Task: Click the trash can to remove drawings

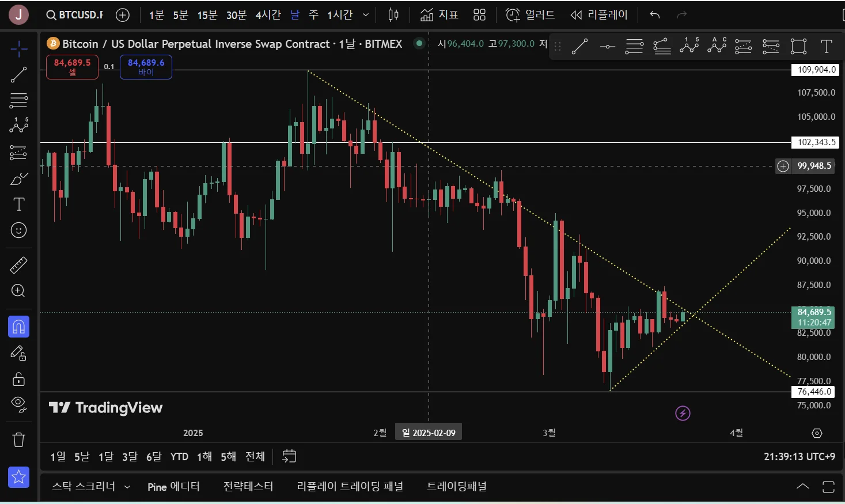Action: point(18,440)
